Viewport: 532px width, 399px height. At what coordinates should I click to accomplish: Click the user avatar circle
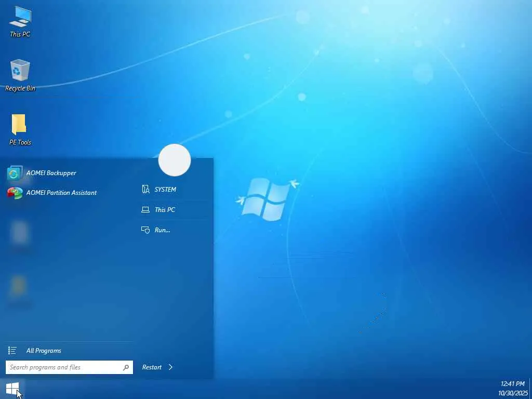(175, 160)
